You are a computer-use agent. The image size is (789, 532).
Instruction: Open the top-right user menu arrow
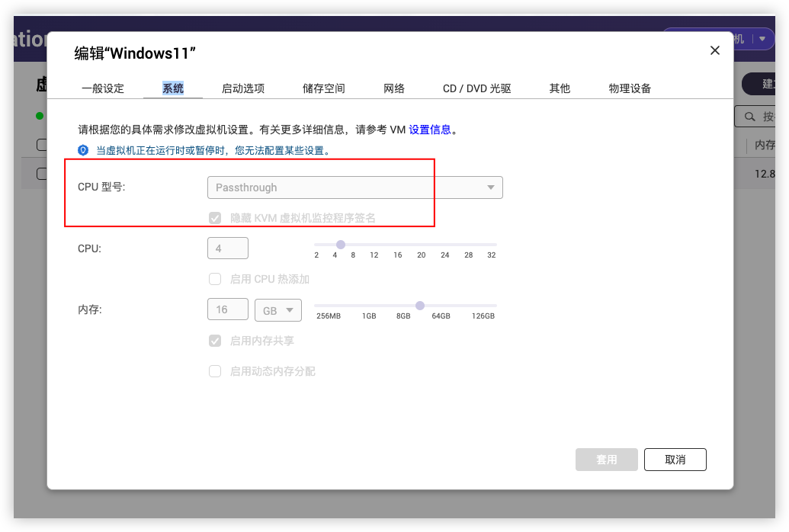[762, 39]
